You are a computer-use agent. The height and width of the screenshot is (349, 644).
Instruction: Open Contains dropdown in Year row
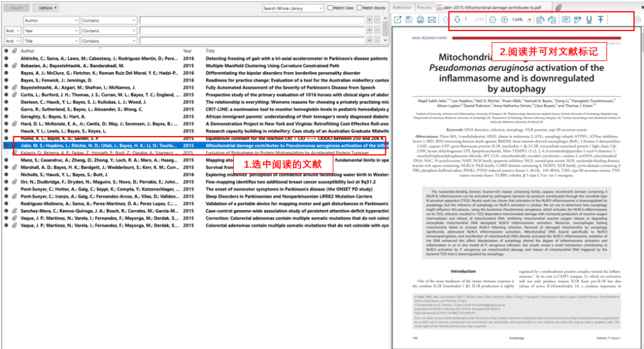pyautogui.click(x=109, y=30)
